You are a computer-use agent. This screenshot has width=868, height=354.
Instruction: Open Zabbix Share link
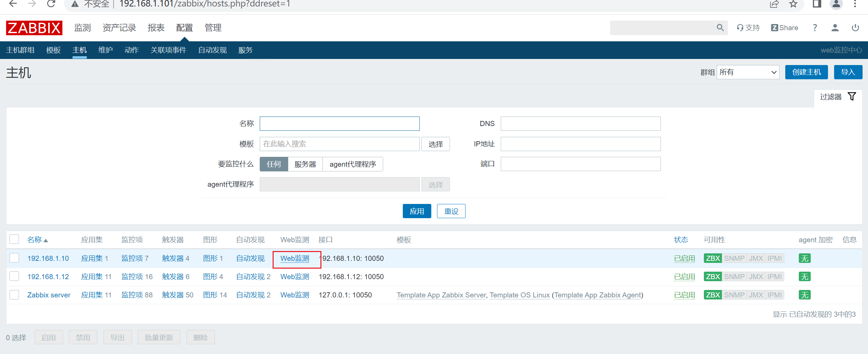click(x=785, y=28)
